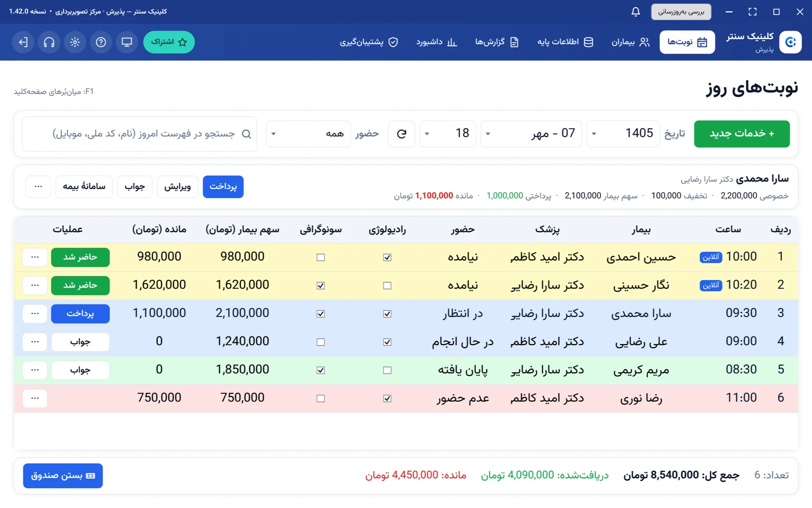Screen dimensions: 812x508
Task: Mark حسین احمدی as حاضر شد
Action: pos(80,257)
